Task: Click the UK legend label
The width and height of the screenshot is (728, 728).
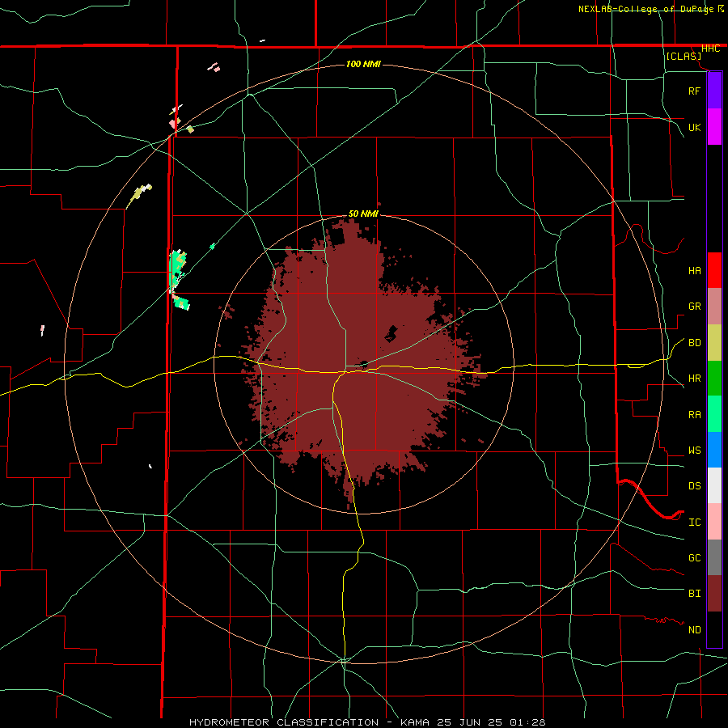Action: (694, 127)
